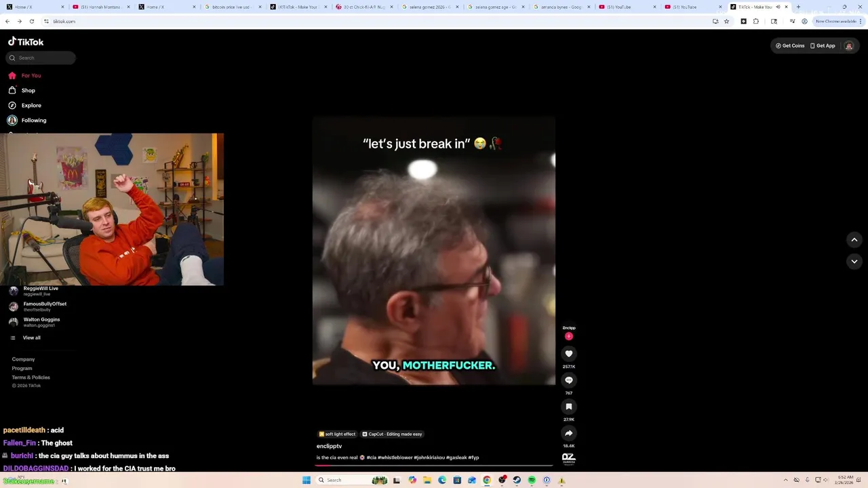The height and width of the screenshot is (488, 868).
Task: Open the comments bubble icon
Action: tap(569, 380)
